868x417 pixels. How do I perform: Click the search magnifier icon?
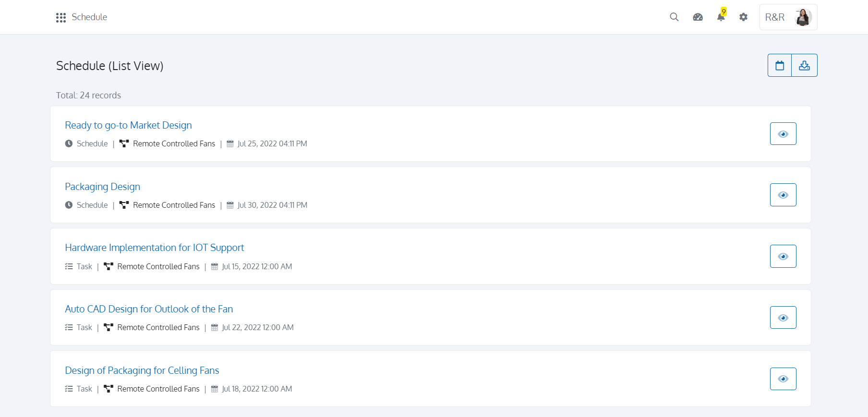(x=674, y=17)
